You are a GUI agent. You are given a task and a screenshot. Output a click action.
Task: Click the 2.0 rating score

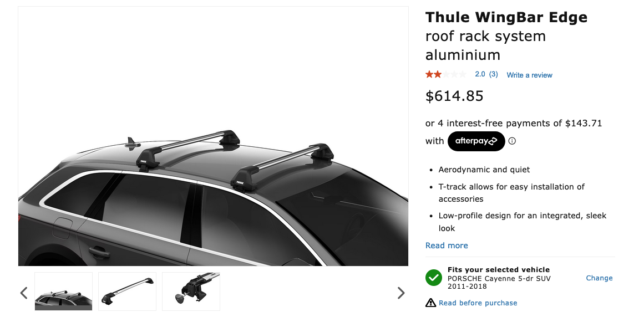click(x=480, y=74)
